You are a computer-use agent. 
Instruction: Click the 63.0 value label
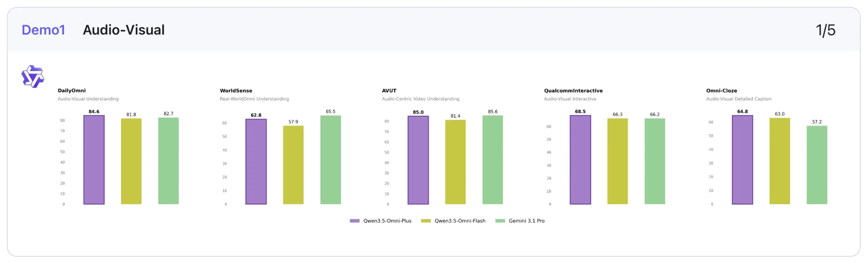point(780,114)
